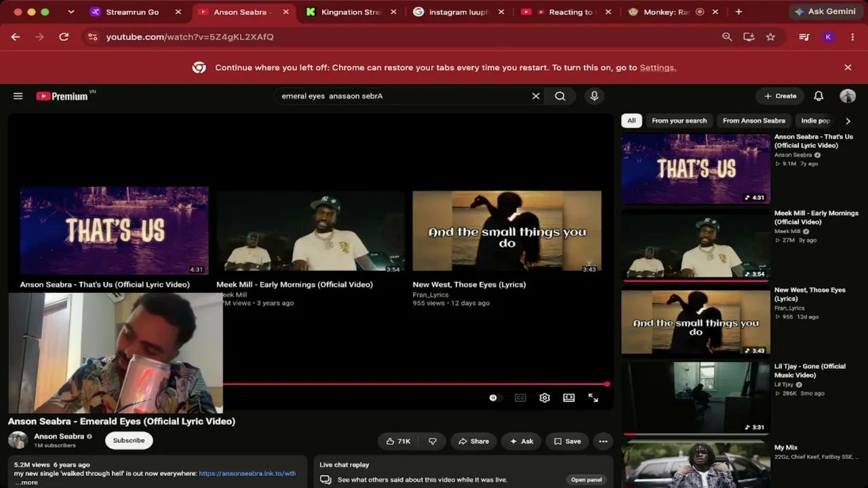Switch to the Monkey tab
The width and height of the screenshot is (868, 488).
pyautogui.click(x=666, y=12)
